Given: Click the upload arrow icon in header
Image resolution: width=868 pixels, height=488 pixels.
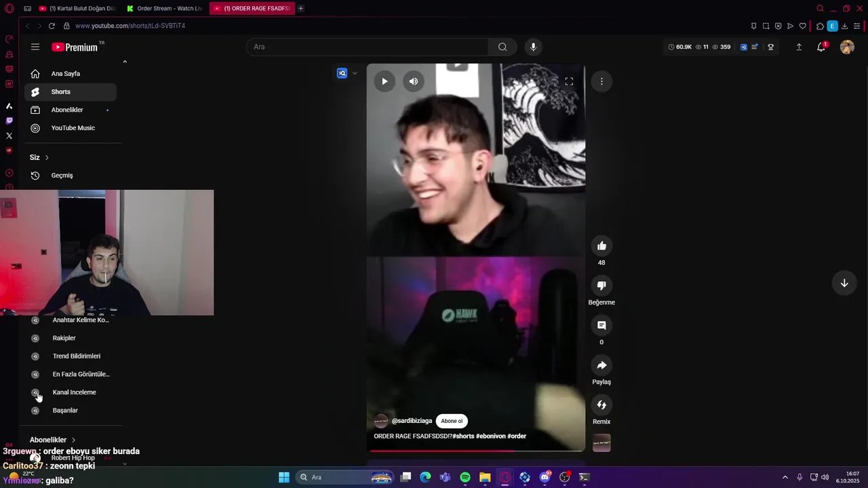Looking at the screenshot, I should pyautogui.click(x=799, y=47).
